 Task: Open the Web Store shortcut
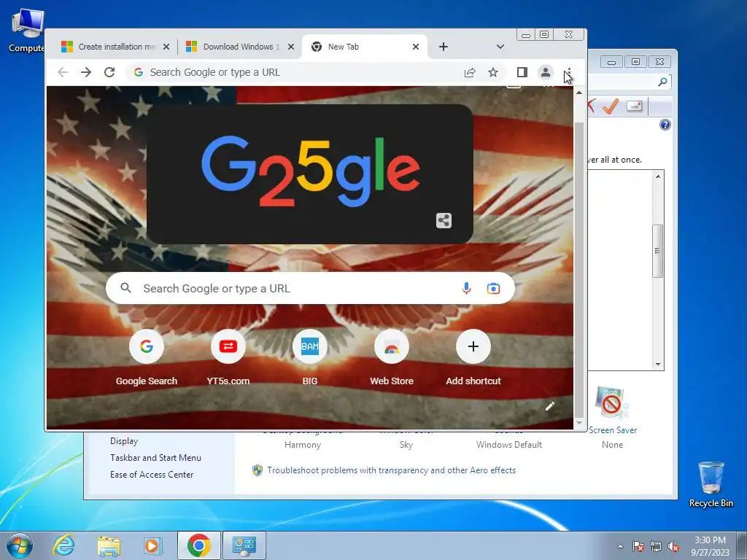point(392,357)
